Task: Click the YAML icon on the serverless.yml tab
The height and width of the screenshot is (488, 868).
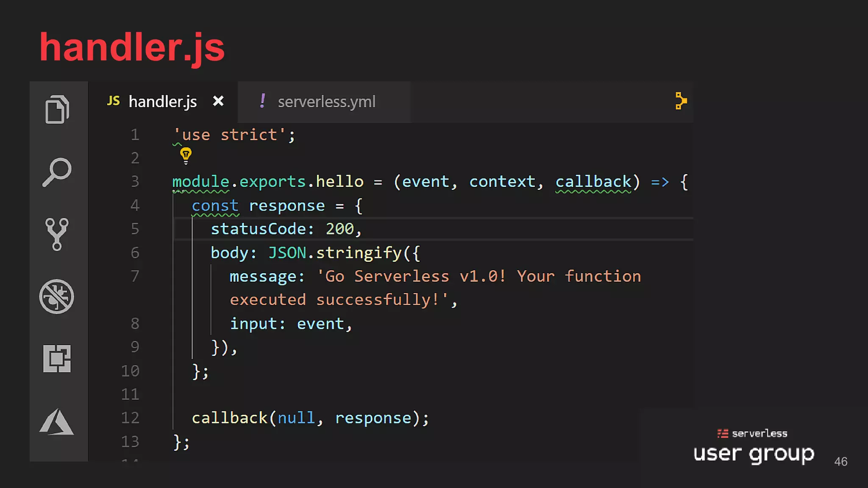Action: [263, 101]
